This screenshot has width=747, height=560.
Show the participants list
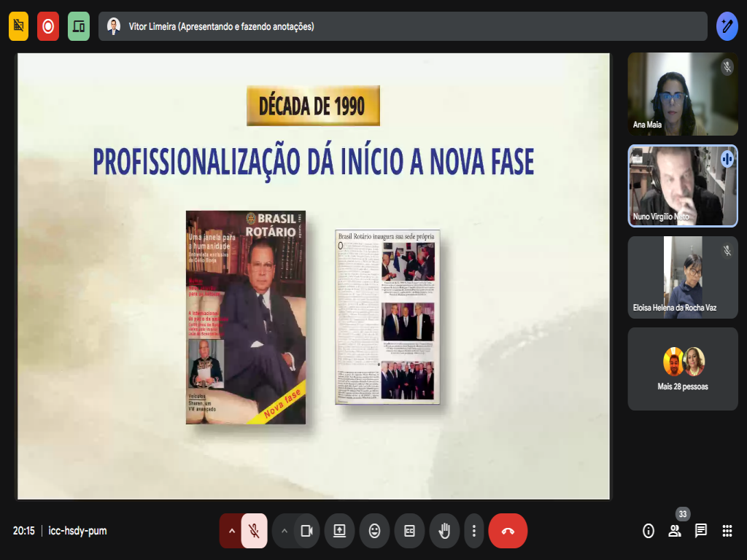(x=675, y=531)
